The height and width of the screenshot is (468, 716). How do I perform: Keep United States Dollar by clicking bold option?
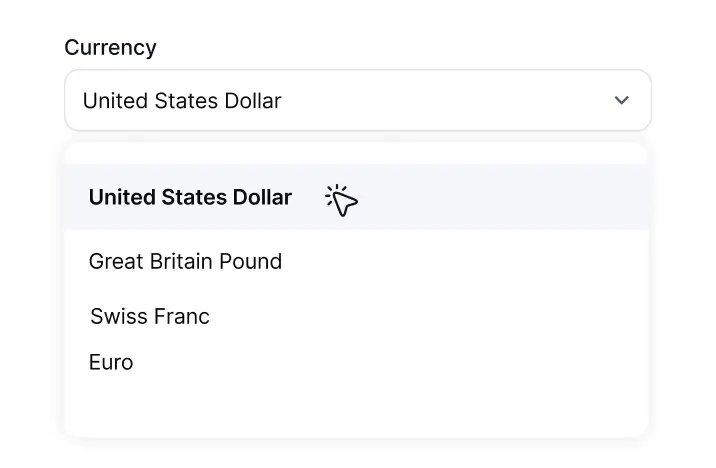pos(190,197)
